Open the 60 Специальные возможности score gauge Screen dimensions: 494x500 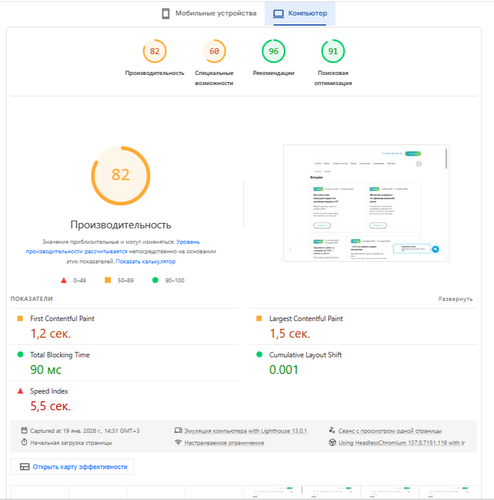coord(214,51)
